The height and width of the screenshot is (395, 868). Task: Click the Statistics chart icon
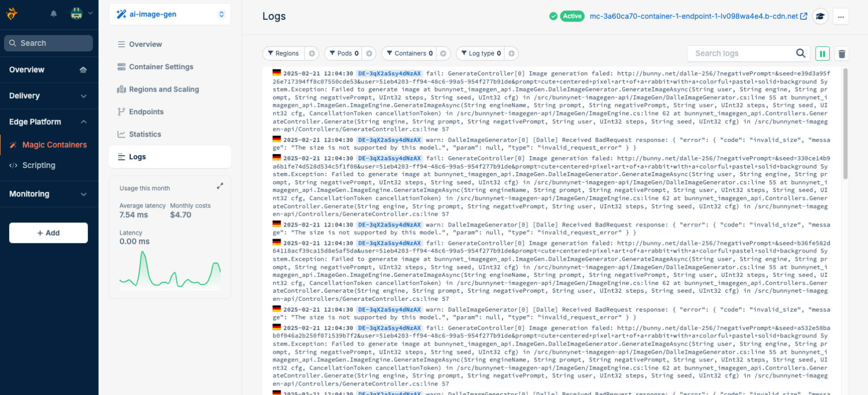click(122, 134)
